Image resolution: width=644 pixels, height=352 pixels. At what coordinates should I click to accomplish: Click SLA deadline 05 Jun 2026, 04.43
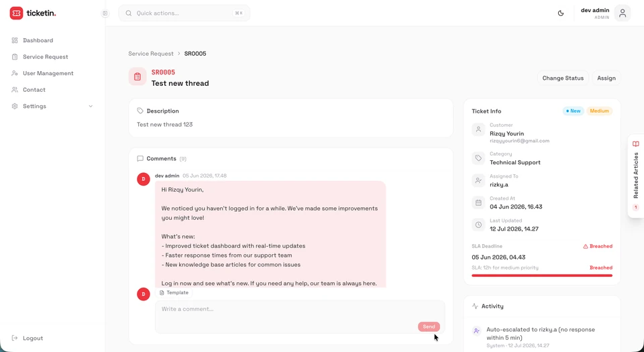click(x=498, y=257)
